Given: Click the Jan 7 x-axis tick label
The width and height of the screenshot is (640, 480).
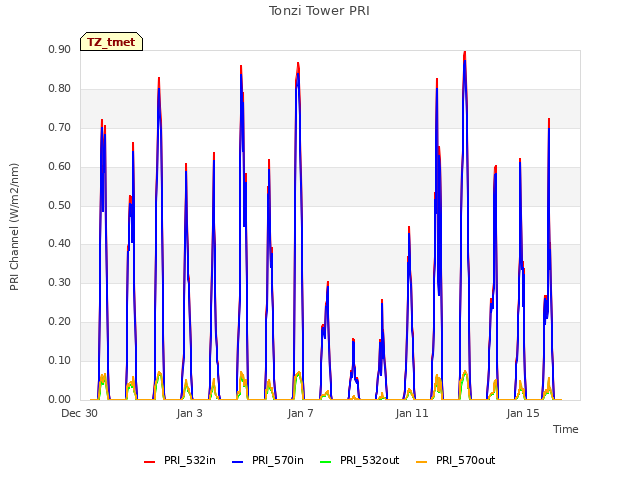Looking at the screenshot, I should pos(300,413).
